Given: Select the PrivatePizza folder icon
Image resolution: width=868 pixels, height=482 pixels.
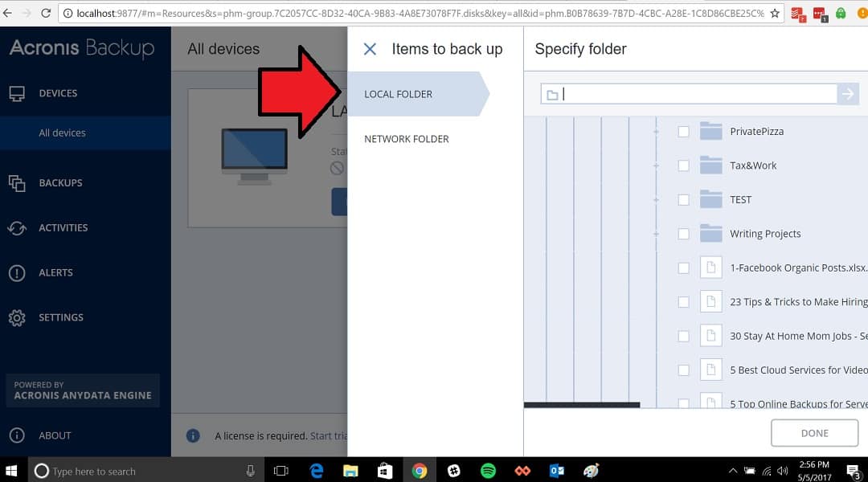Looking at the screenshot, I should coord(710,131).
